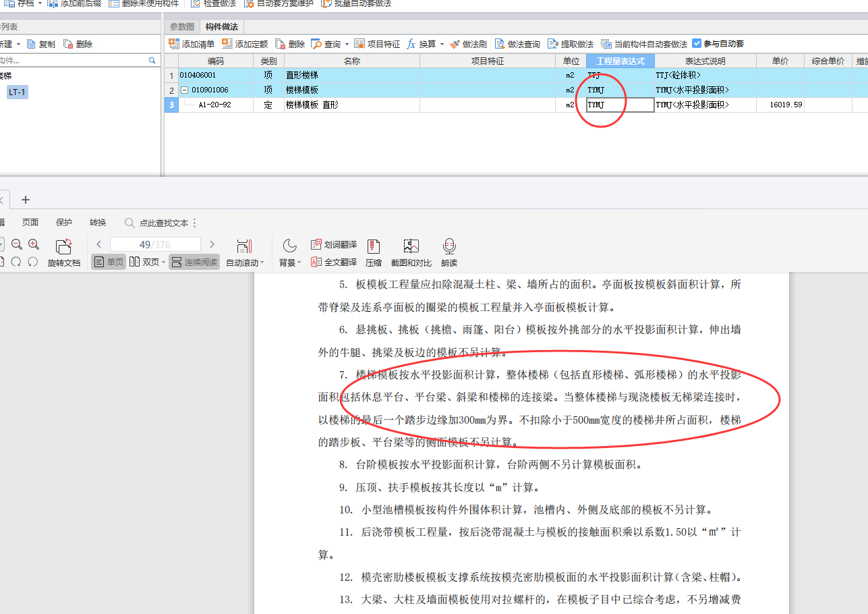Open the 转换 menu in PDF reader
The image size is (868, 614).
(x=98, y=223)
